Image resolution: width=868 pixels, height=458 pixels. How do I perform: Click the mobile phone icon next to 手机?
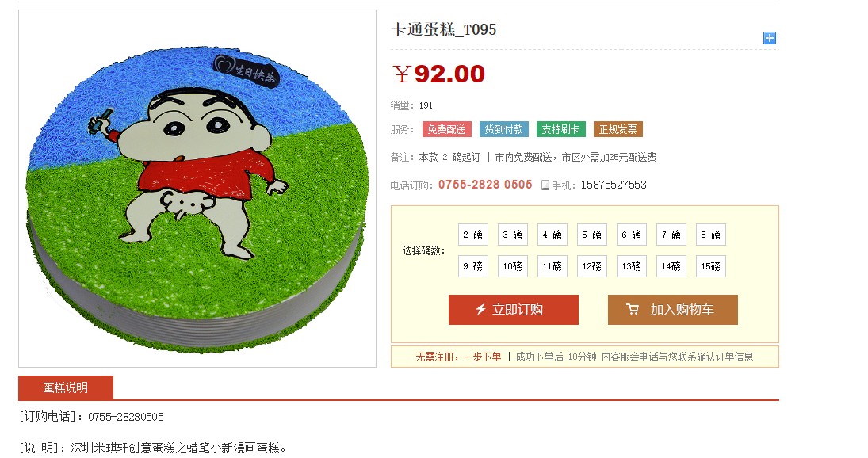(545, 185)
